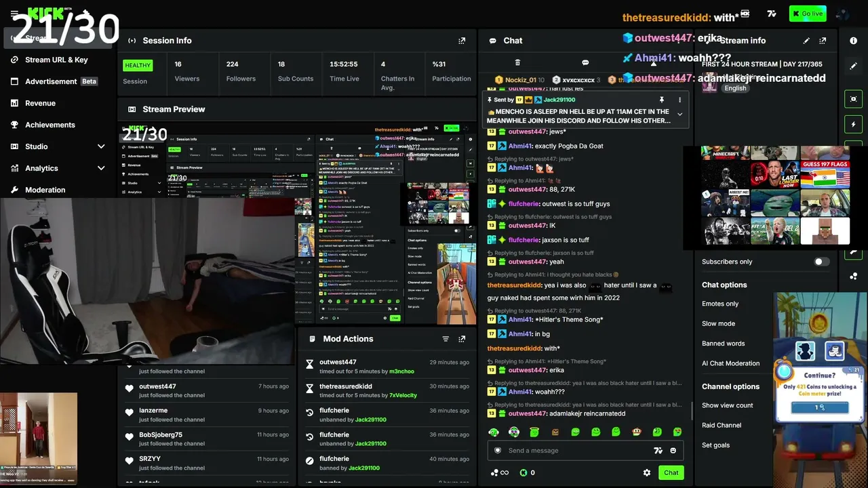Click the green Chat send button

click(x=671, y=473)
